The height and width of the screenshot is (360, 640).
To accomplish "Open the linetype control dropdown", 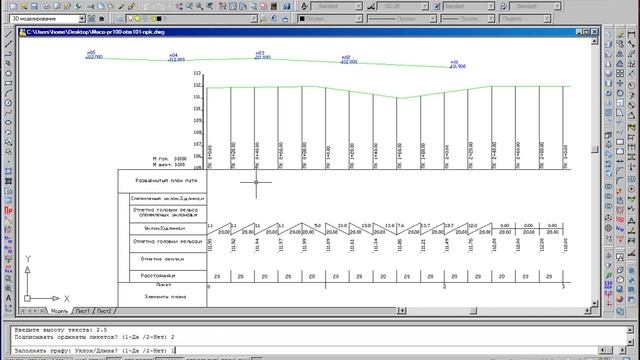I will (x=433, y=19).
